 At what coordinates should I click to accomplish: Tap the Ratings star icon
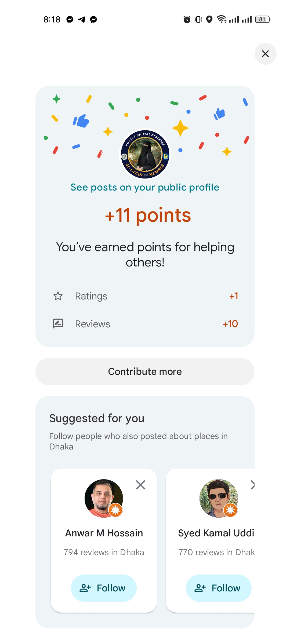(x=58, y=296)
